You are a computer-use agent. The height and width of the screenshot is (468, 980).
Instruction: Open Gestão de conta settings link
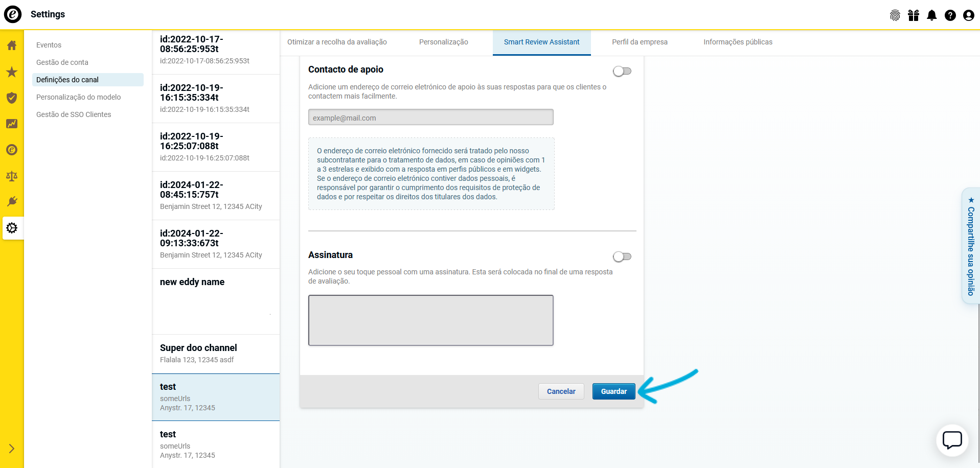click(x=62, y=62)
